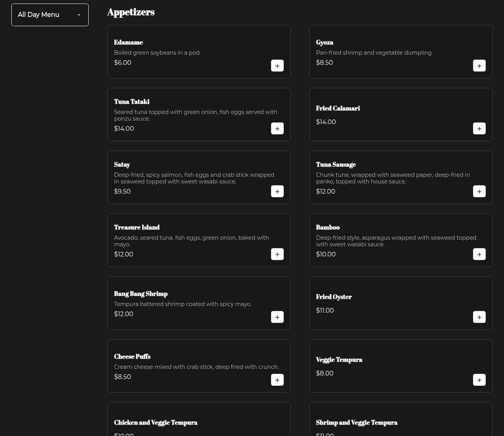Select the Cheese Puffs cream cheese description
The height and width of the screenshot is (436, 504).
197,367
